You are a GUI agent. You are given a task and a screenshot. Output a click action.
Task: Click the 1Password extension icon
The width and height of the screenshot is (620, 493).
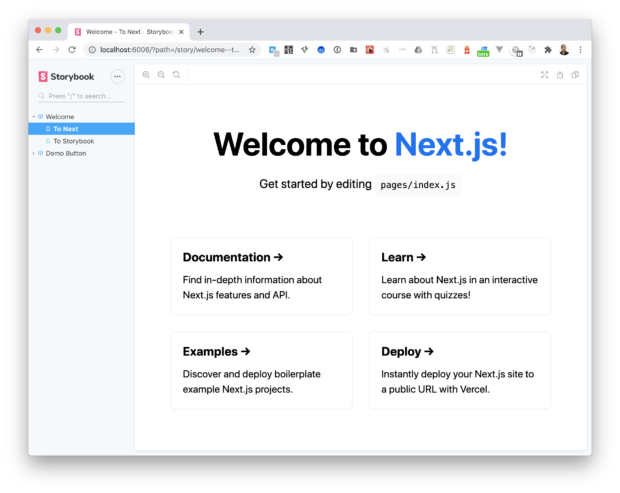[x=337, y=50]
